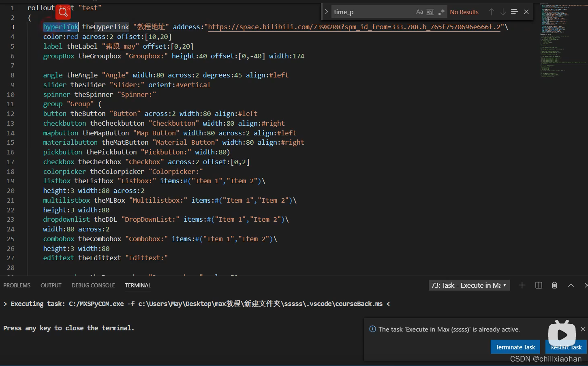Open the DEBUG CONSOLE tab
This screenshot has height=366, width=588.
93,285
